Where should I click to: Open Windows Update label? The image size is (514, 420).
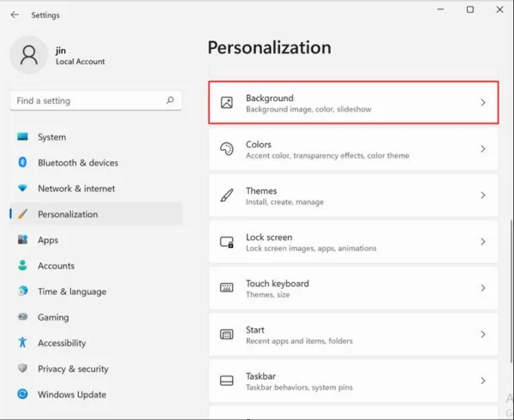(72, 394)
